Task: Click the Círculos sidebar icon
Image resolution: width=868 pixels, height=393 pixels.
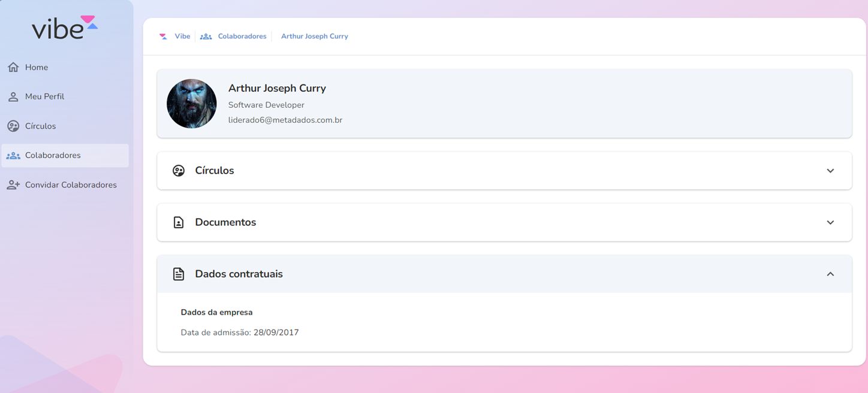Action: (x=13, y=126)
